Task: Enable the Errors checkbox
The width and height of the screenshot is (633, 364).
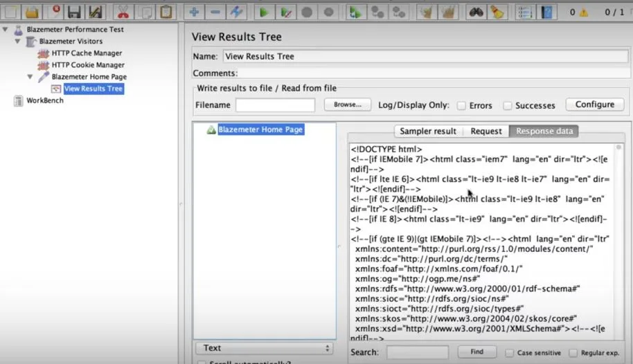Action: point(461,106)
